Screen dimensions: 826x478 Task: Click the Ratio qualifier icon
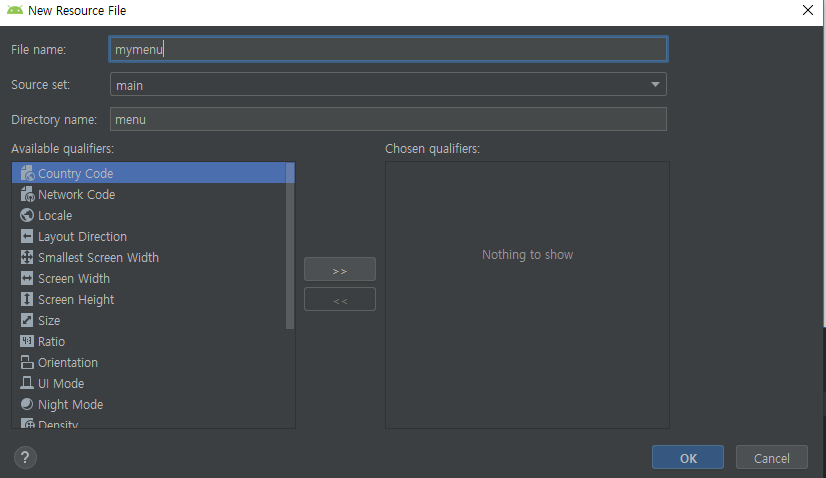(x=27, y=341)
